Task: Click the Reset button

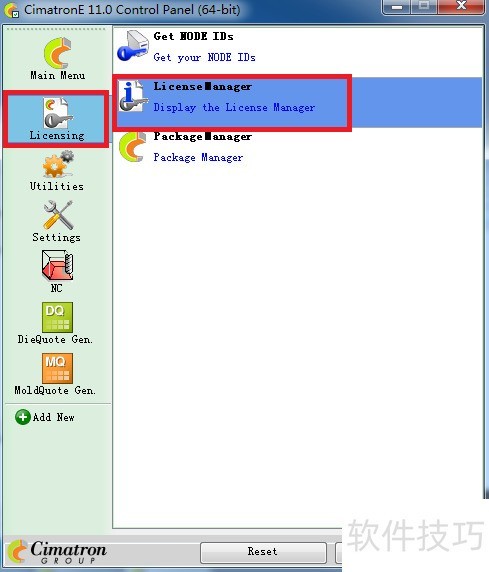Action: (263, 552)
